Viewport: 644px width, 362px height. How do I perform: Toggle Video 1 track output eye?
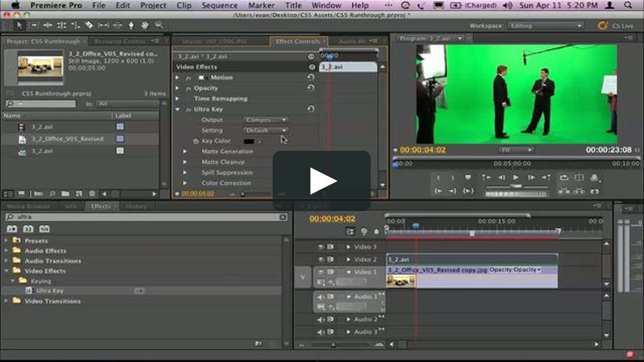tap(320, 272)
